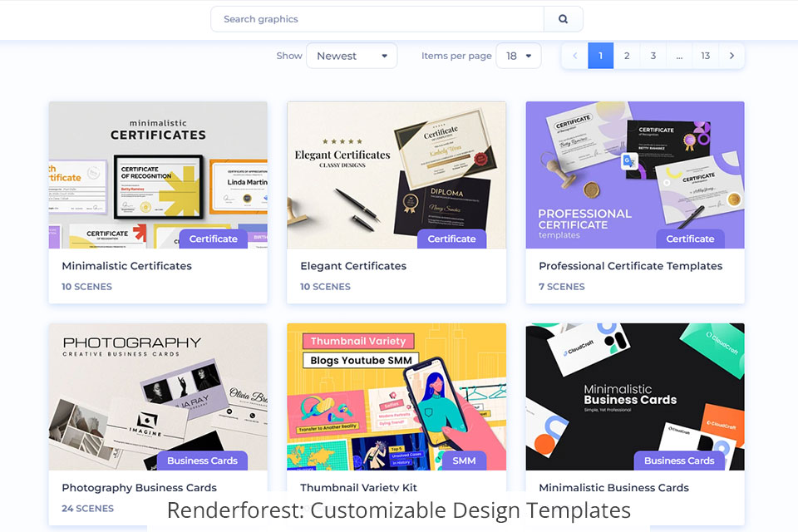Click Certificate tag on Minimalistic Certificates
Screen dimensions: 798x532
pyautogui.click(x=214, y=239)
